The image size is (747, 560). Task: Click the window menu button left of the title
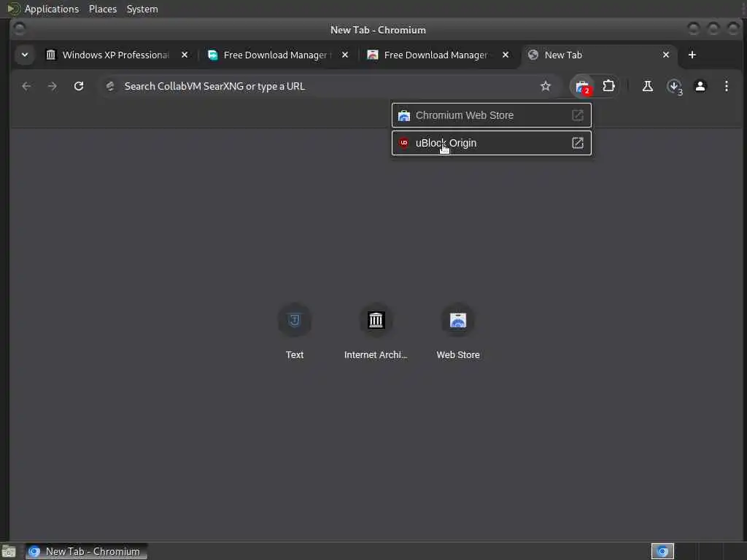tap(20, 29)
